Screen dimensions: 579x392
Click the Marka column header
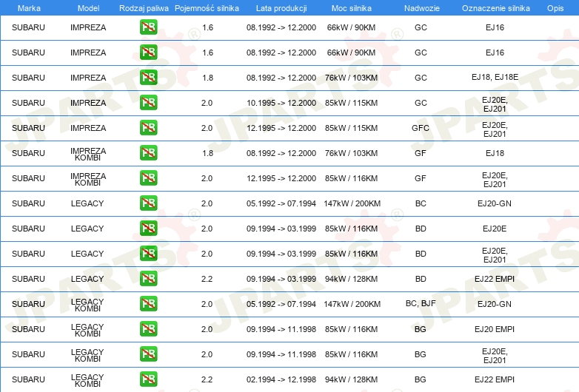pos(29,8)
